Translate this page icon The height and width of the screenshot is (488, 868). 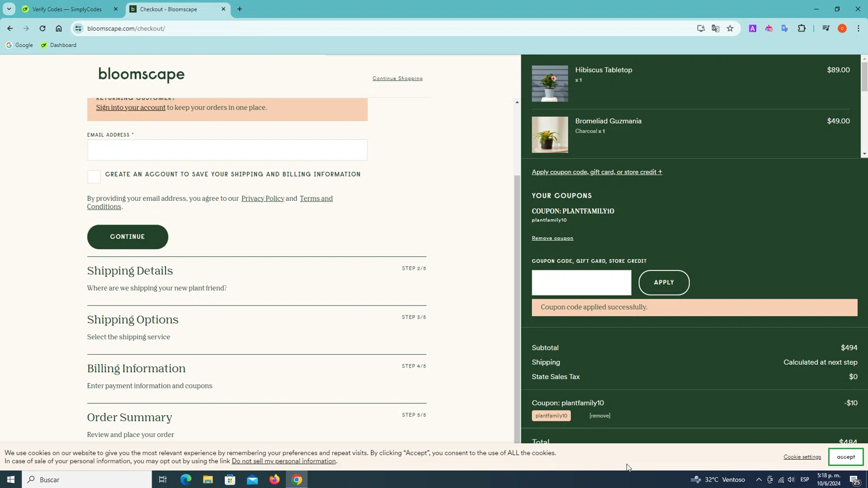pyautogui.click(x=716, y=28)
